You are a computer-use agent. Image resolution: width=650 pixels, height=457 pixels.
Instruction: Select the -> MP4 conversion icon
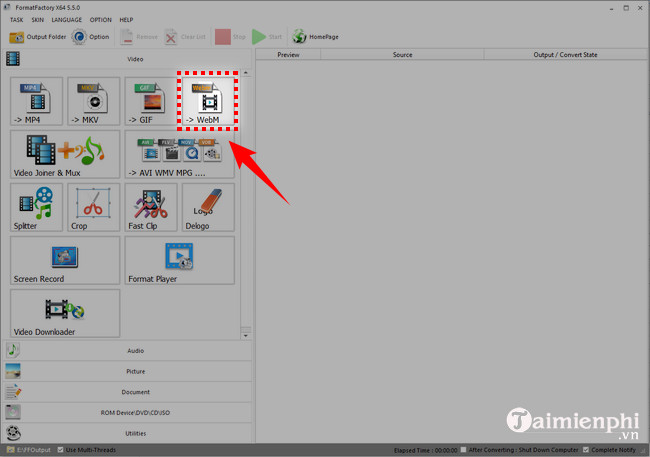click(x=36, y=101)
